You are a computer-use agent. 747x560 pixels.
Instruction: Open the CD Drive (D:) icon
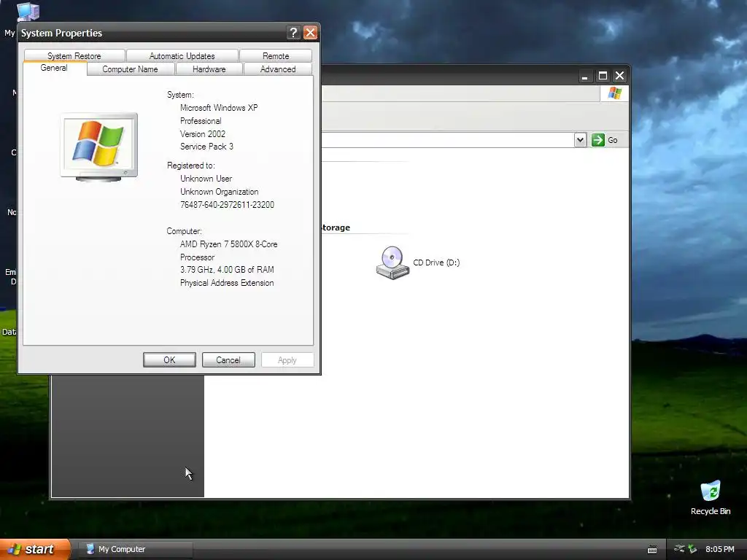pos(392,262)
